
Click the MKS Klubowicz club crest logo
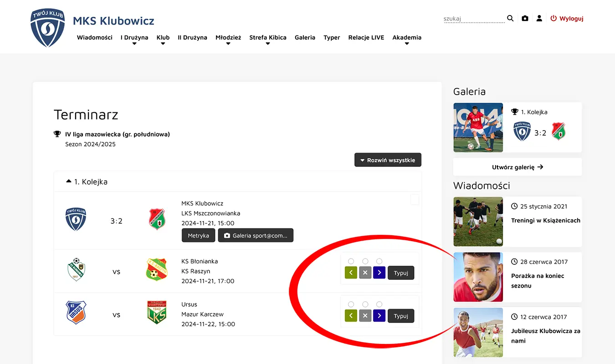pos(47,27)
